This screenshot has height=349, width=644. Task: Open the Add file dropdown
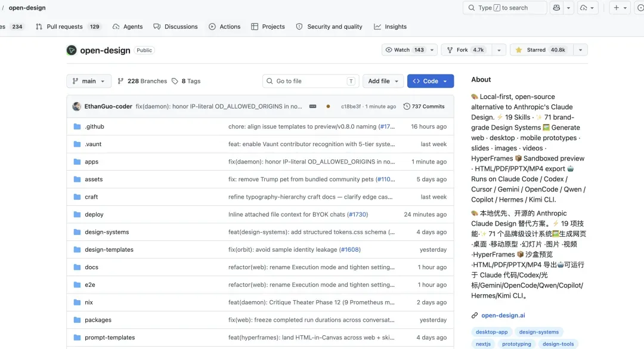click(x=383, y=81)
